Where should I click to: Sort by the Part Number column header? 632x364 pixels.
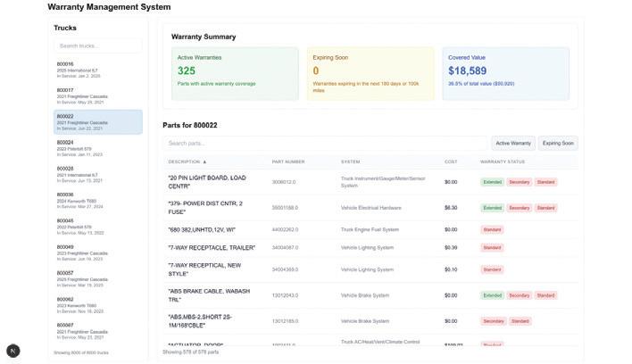point(288,161)
